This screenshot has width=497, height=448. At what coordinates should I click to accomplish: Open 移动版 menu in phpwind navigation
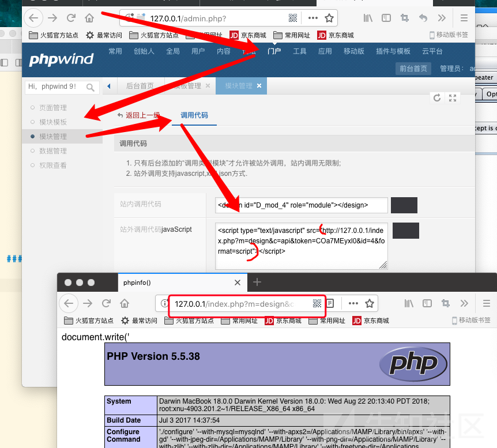click(354, 51)
